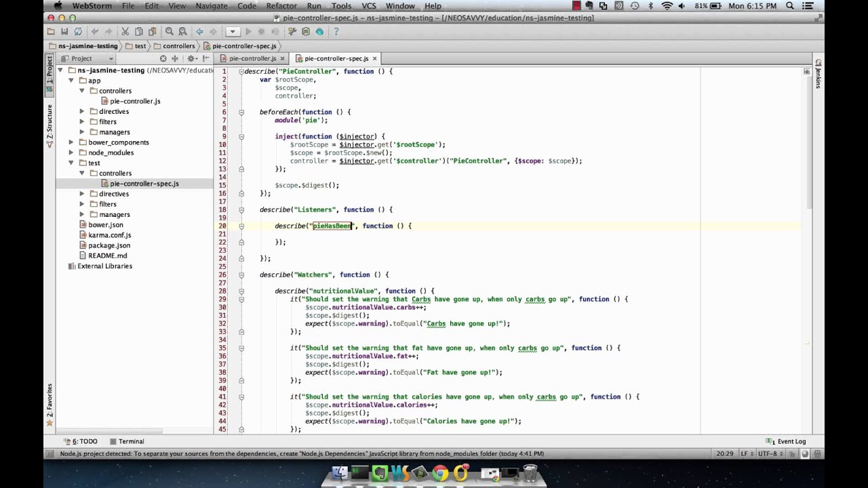The height and width of the screenshot is (488, 868).
Task: Click the Scroll from Source target icon
Action: click(x=163, y=59)
